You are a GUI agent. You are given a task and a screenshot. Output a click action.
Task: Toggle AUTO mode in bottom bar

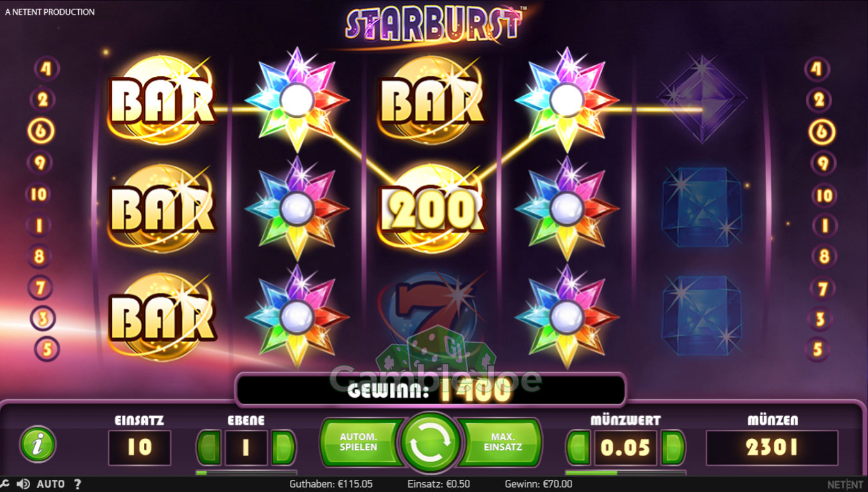tap(51, 484)
